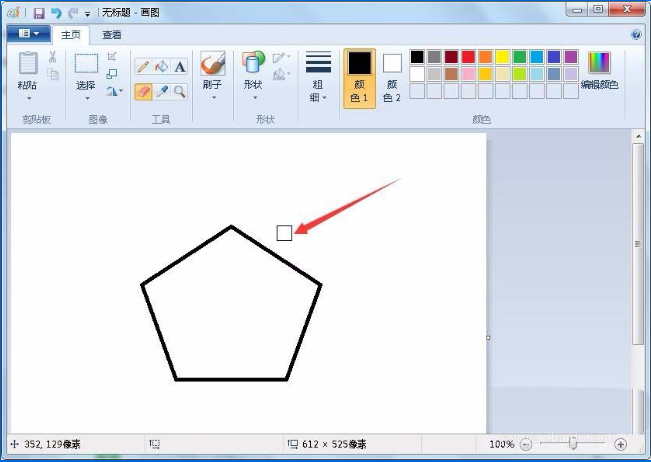Select the Color picker eyedropper tool

click(161, 91)
